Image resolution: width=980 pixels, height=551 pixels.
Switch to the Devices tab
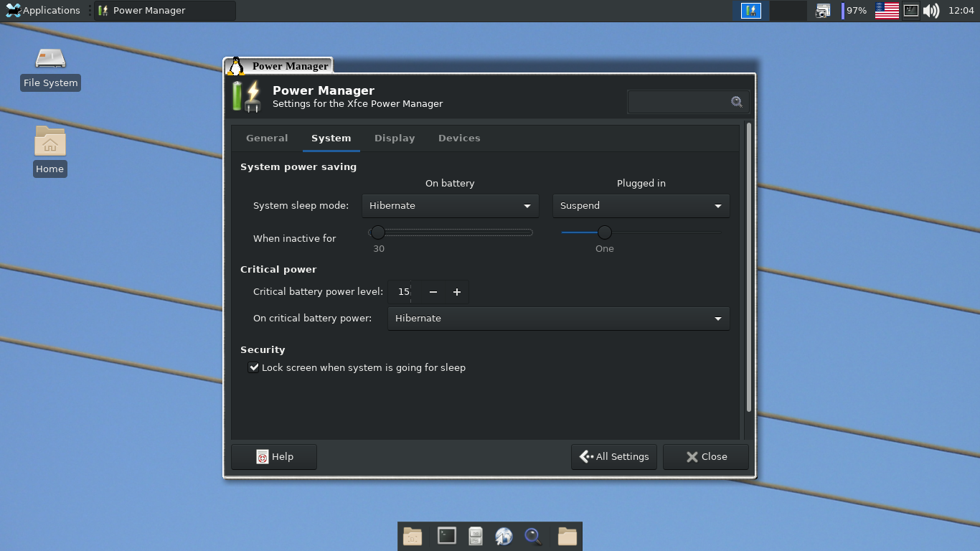click(459, 138)
